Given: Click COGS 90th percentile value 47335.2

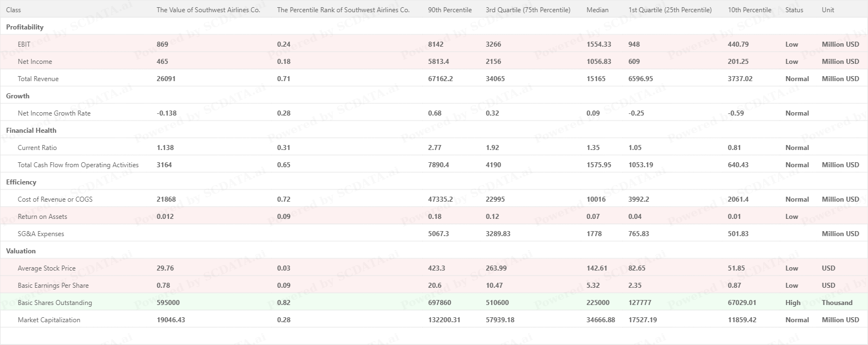Looking at the screenshot, I should pyautogui.click(x=441, y=199).
